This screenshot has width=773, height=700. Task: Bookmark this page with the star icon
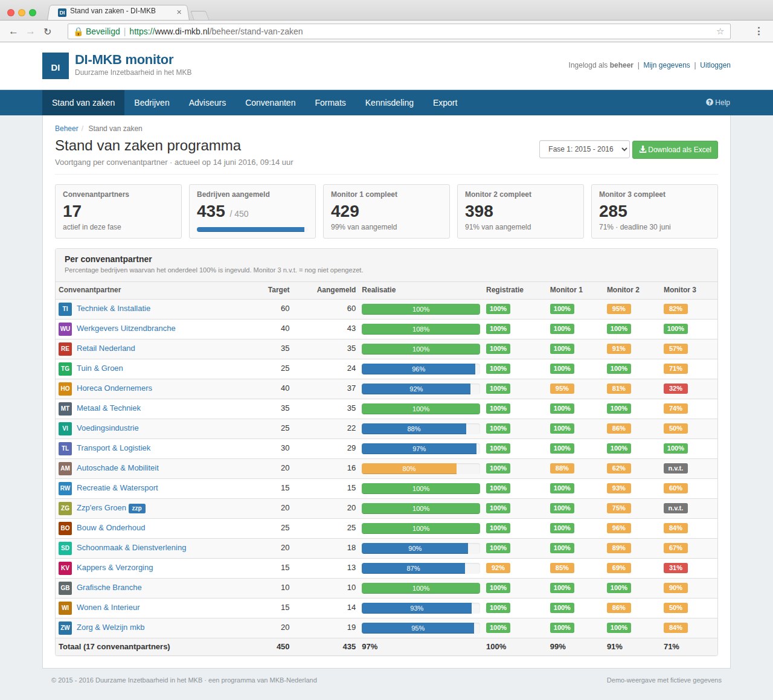tap(720, 31)
